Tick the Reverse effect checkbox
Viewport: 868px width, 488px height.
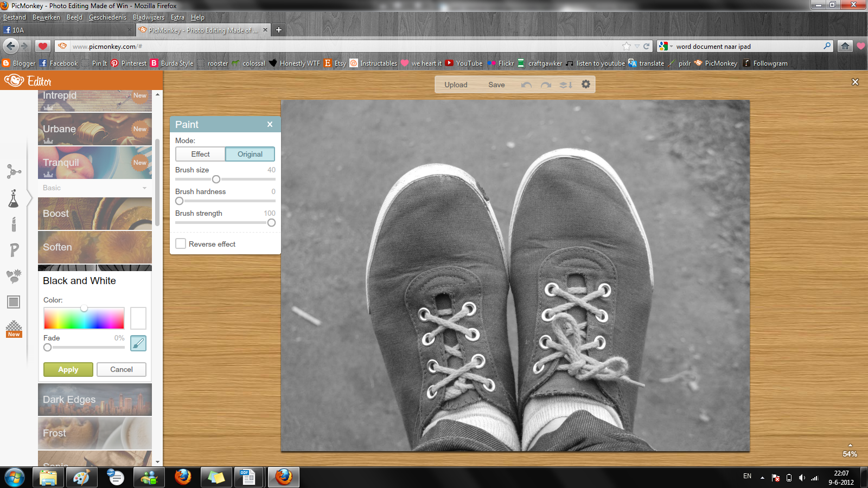(x=181, y=244)
